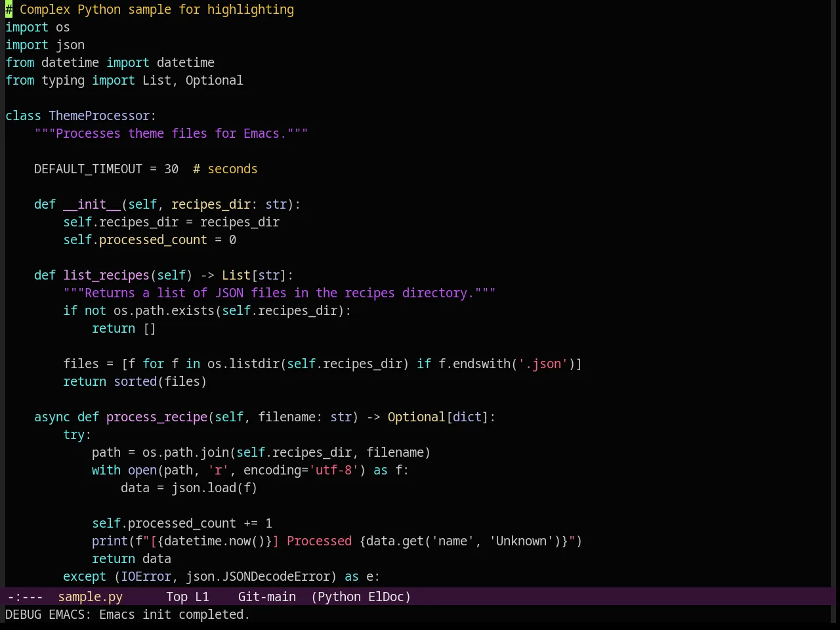The width and height of the screenshot is (840, 630).
Task: Click the 'utf-8' string literal
Action: pyautogui.click(x=335, y=470)
